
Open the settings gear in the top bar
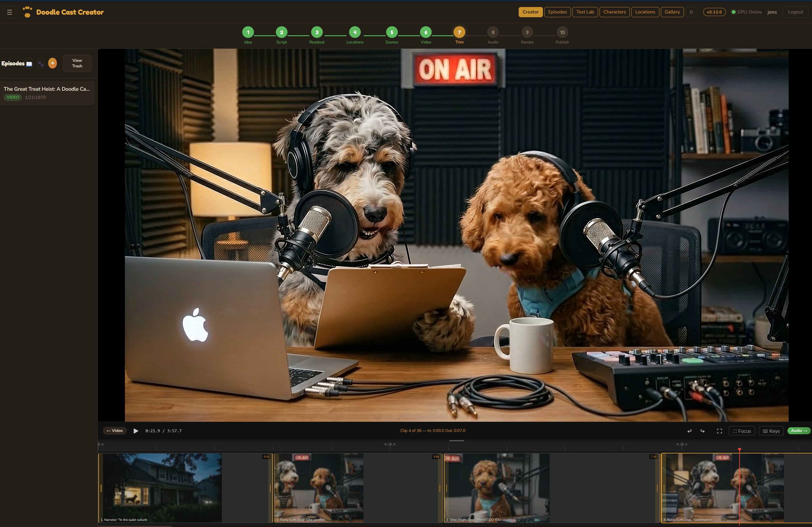(x=691, y=12)
